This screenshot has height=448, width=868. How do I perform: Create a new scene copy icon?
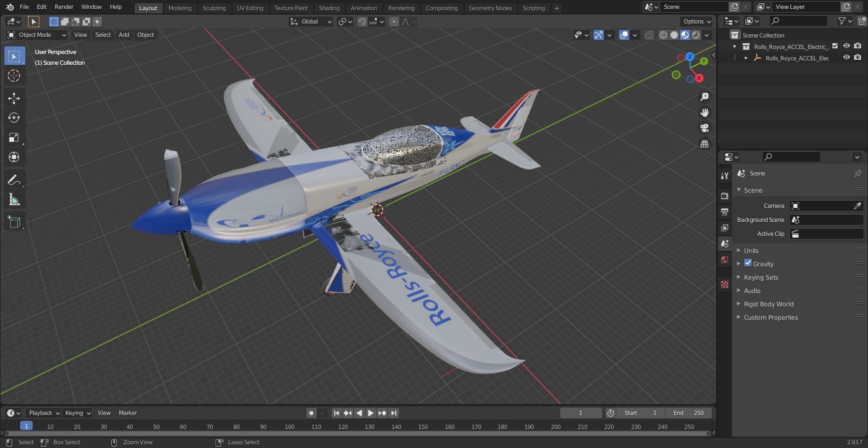734,7
